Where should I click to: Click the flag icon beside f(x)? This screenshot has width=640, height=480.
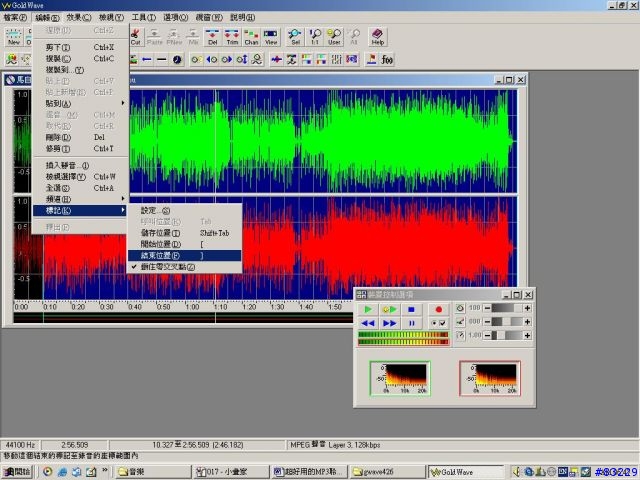371,60
